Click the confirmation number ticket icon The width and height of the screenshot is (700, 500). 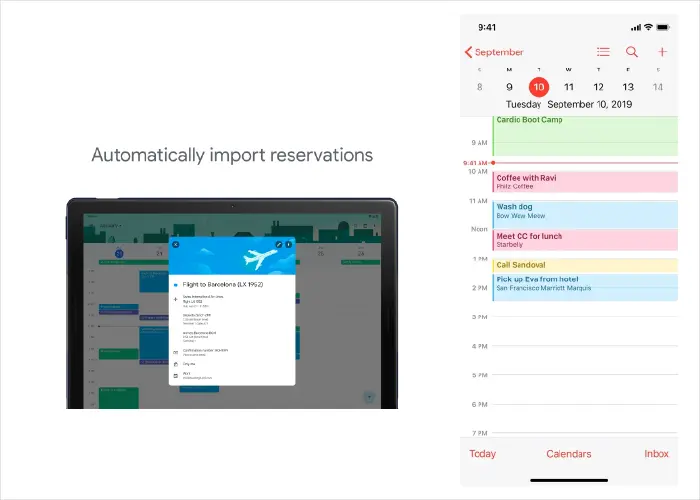[175, 352]
